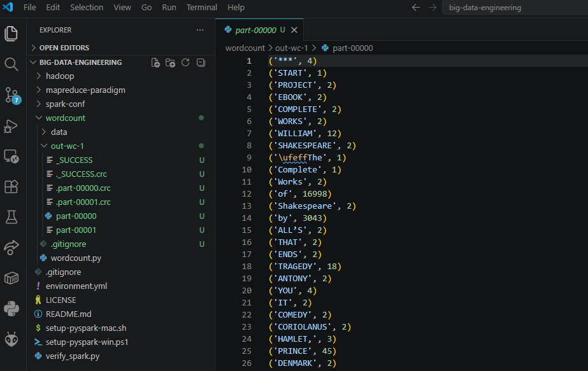
Task: Click line number 12 in the gutter
Action: [247, 193]
